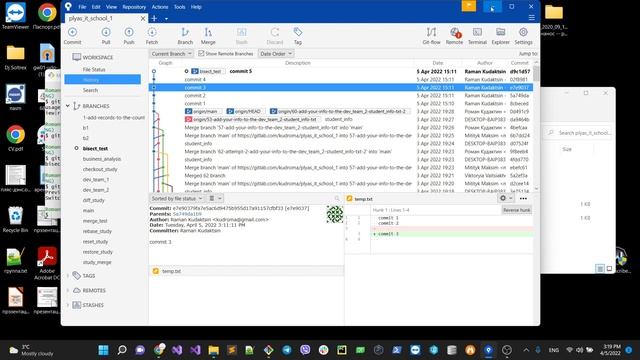Open Git-flow from the toolbar
The height and width of the screenshot is (360, 640).
pos(431,36)
